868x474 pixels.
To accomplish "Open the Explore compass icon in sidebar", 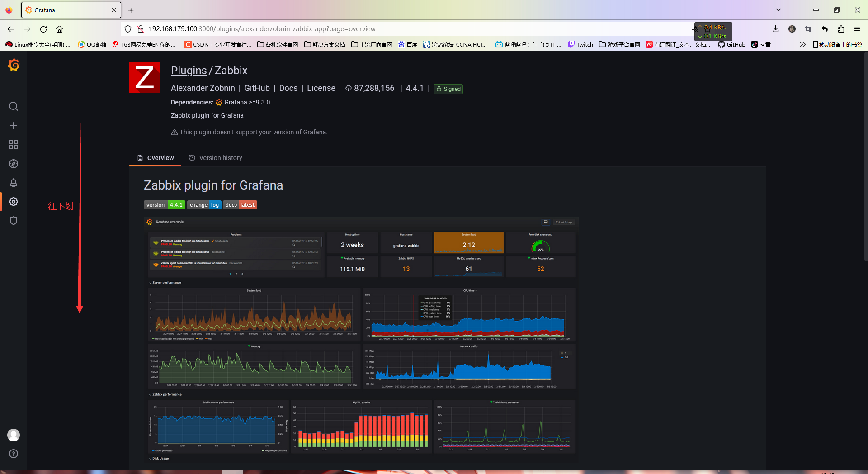I will (14, 164).
